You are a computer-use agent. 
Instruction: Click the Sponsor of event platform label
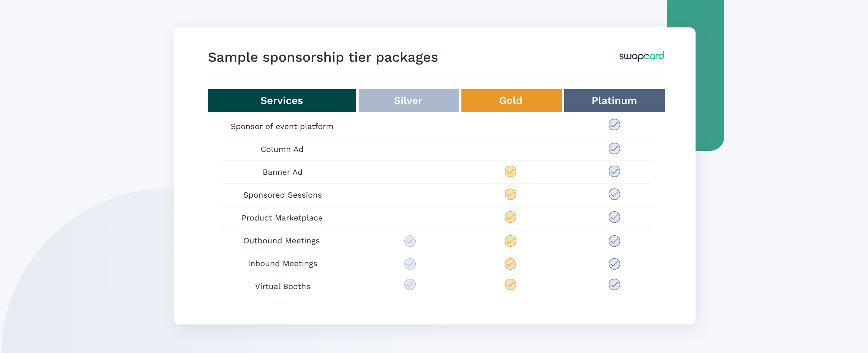[x=282, y=126]
